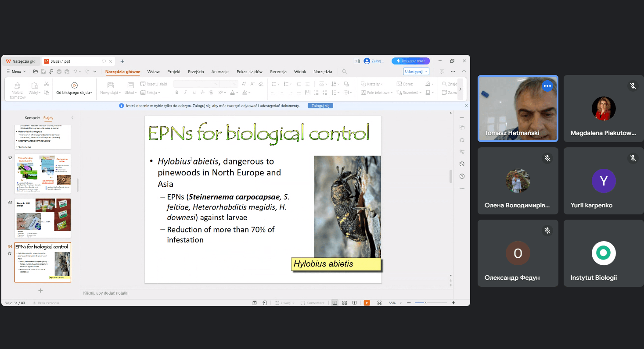Viewport: 644px width, 349px height.
Task: Click Increase font size A+ icon
Action: coord(244,84)
